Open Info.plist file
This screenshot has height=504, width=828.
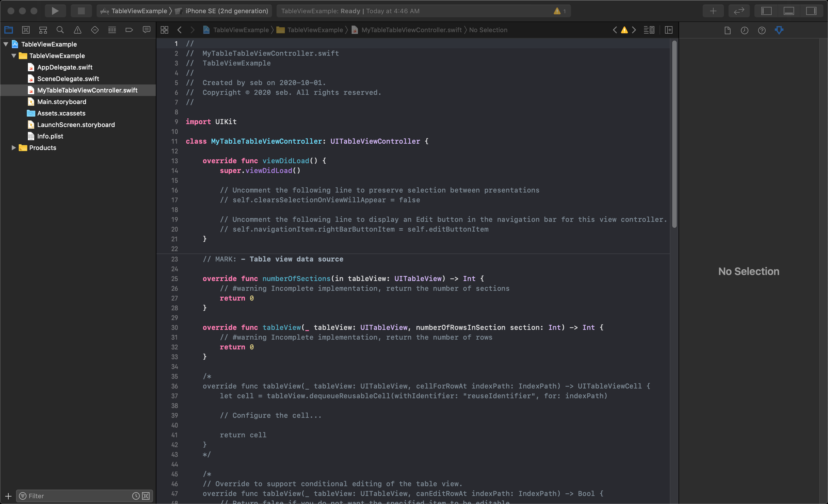[50, 136]
